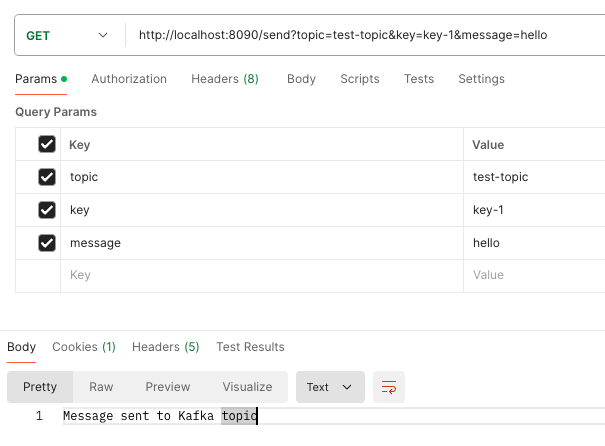Image resolution: width=605 pixels, height=446 pixels.
Task: Uncheck the message parameter checkbox
Action: 47,243
